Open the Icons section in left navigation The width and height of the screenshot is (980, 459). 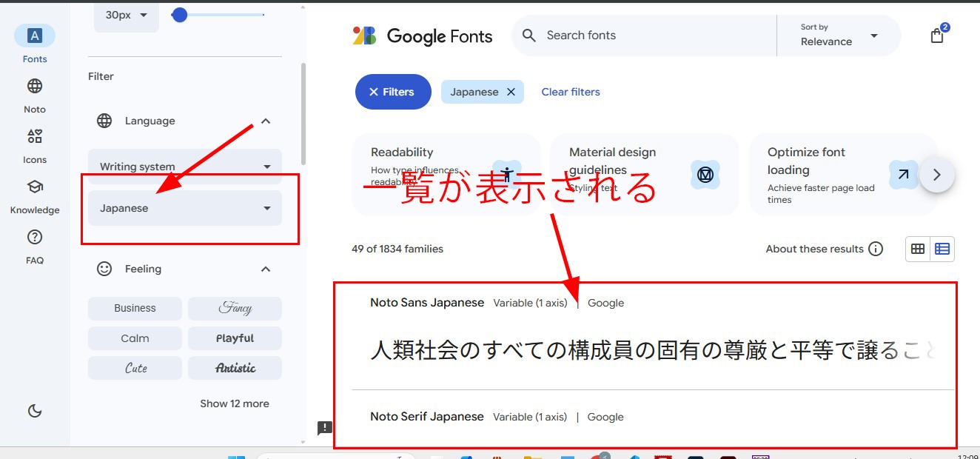(35, 146)
